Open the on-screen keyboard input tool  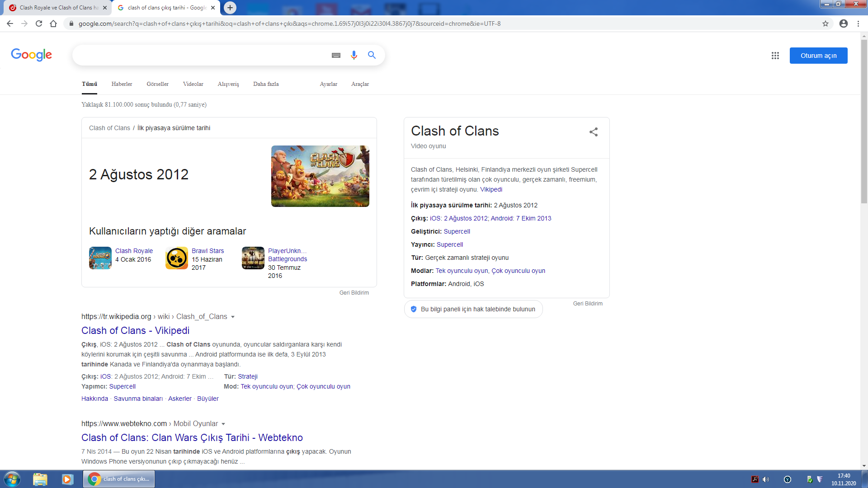coord(336,55)
